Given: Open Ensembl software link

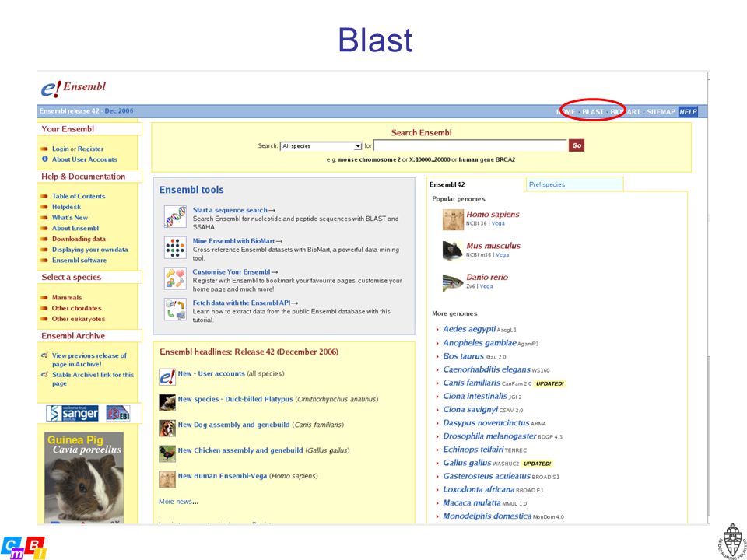Looking at the screenshot, I should point(79,261).
